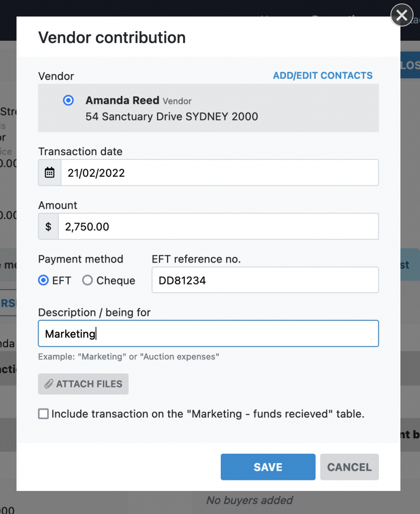Focus the Transaction date field showing 21/02/2022
The width and height of the screenshot is (420, 514).
click(x=219, y=173)
